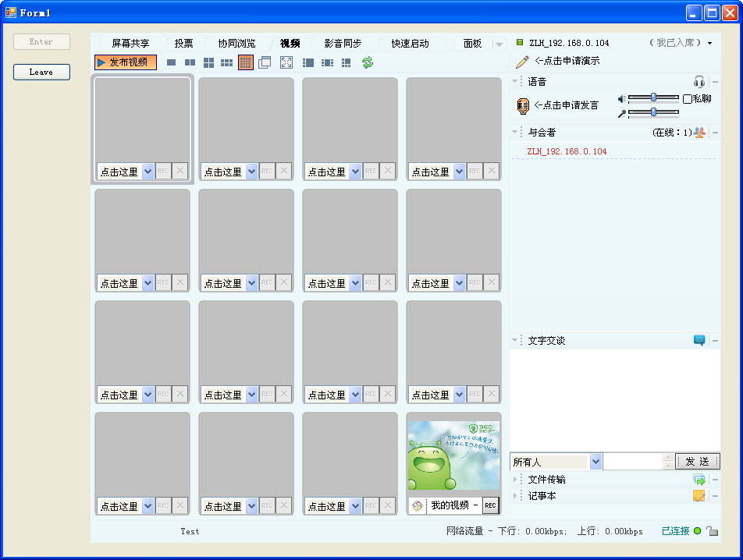Expand the 记事本 notepad section
Image resolution: width=743 pixels, height=560 pixels.
(515, 496)
